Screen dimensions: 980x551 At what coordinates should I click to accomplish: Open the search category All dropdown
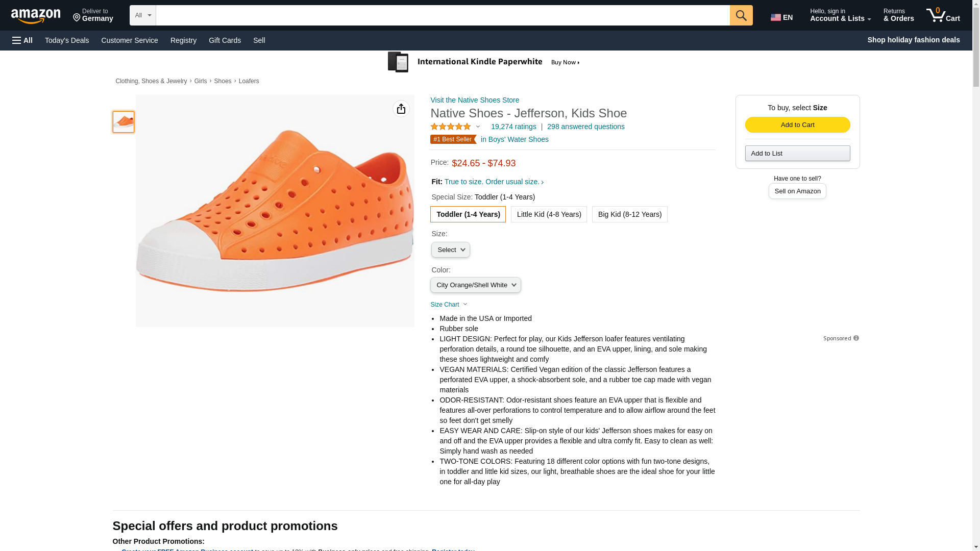coord(142,15)
